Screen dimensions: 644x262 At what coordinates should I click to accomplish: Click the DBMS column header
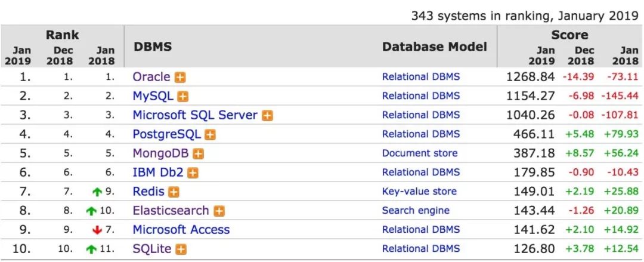click(x=152, y=47)
